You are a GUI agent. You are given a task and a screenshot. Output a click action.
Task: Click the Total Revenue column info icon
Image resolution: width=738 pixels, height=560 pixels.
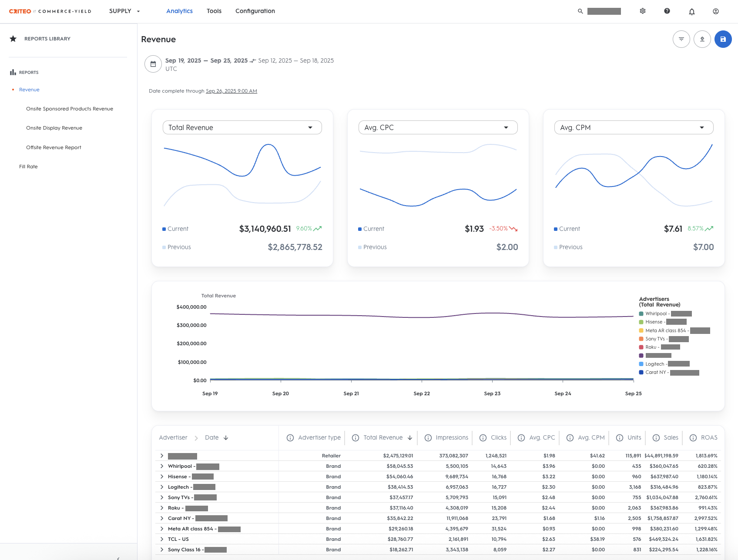[356, 438]
